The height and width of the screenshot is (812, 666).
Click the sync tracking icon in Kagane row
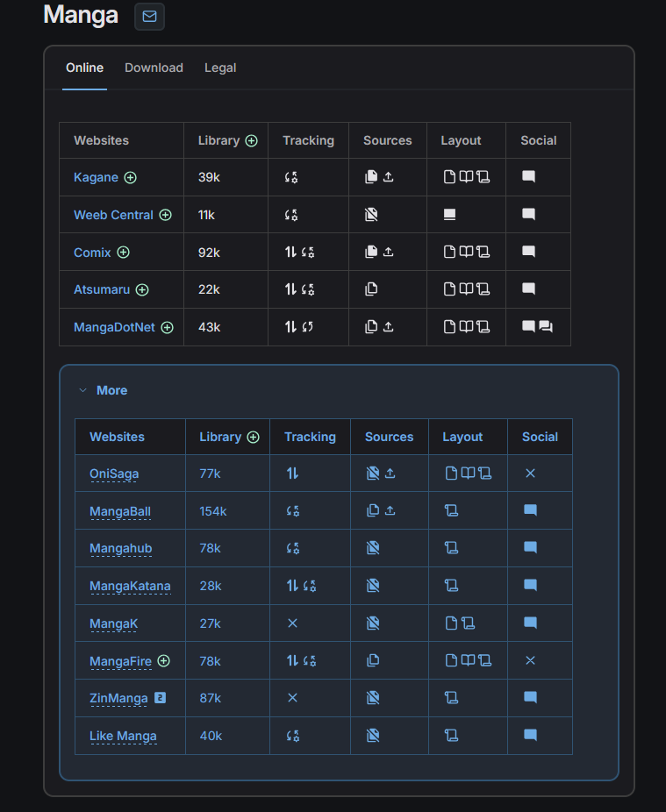291,178
